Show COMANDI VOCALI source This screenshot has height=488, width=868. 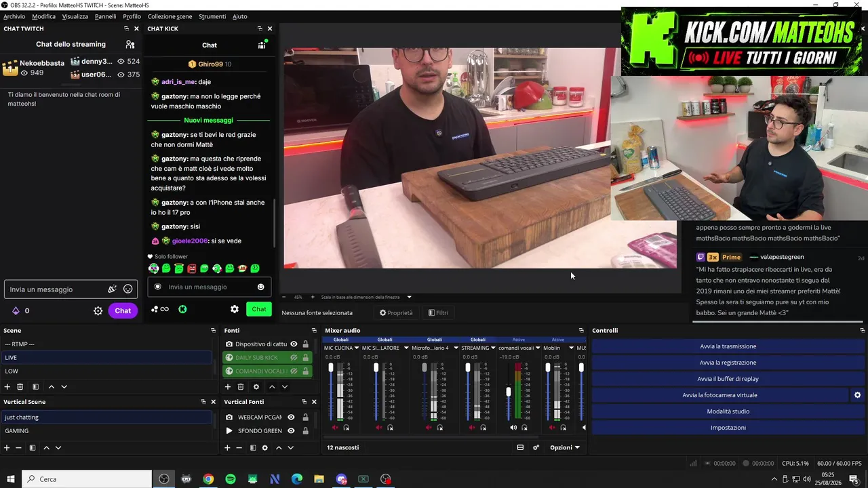(x=294, y=371)
